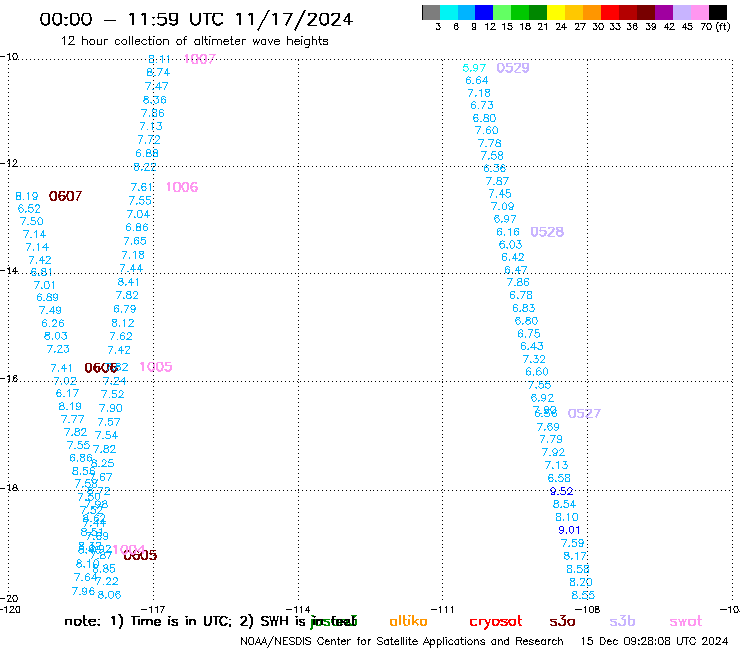Click the 'swot' satellite legend label

pos(686,622)
